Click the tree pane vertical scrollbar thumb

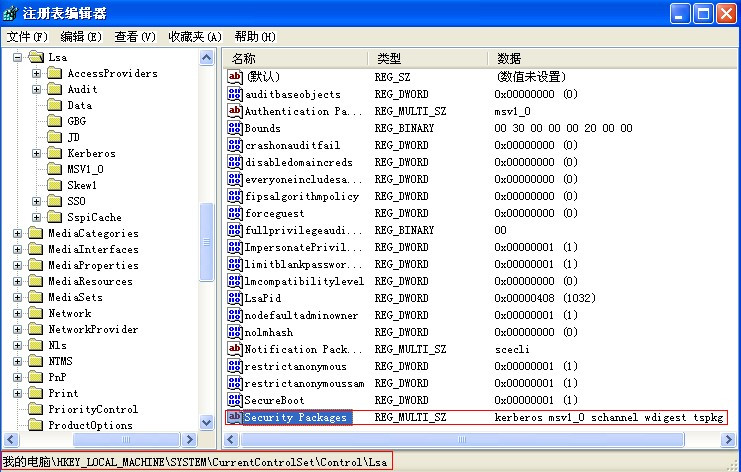[207, 242]
